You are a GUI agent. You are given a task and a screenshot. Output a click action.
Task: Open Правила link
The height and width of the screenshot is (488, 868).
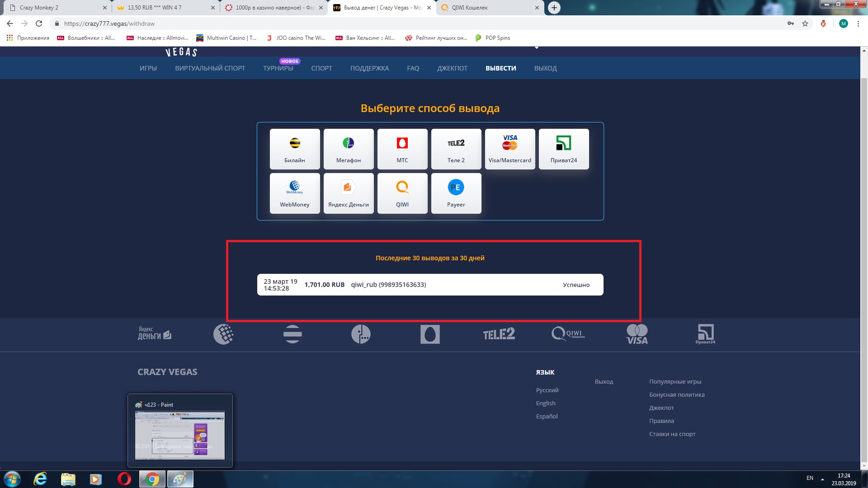661,421
